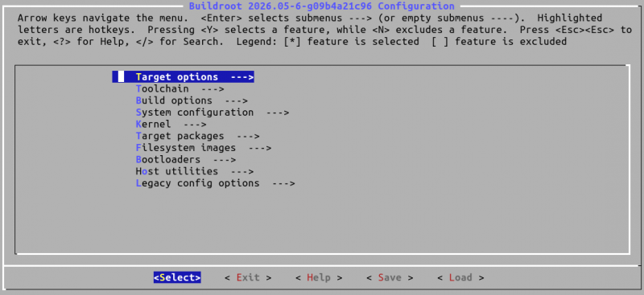Open the Host utilities submenu
The height and width of the screenshot is (295, 644).
[195, 171]
